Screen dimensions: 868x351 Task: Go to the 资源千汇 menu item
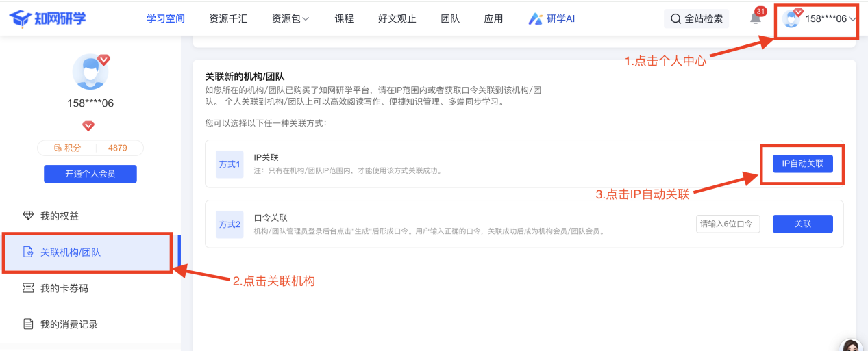228,18
